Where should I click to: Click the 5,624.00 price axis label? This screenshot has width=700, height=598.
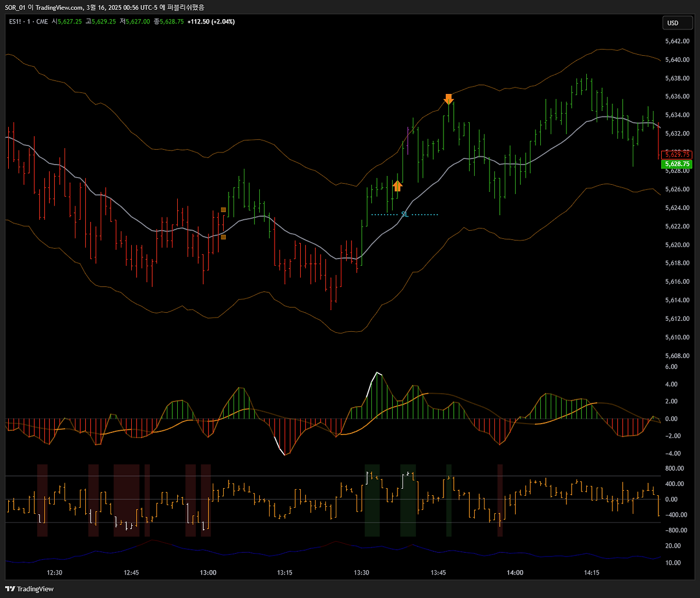(x=677, y=208)
